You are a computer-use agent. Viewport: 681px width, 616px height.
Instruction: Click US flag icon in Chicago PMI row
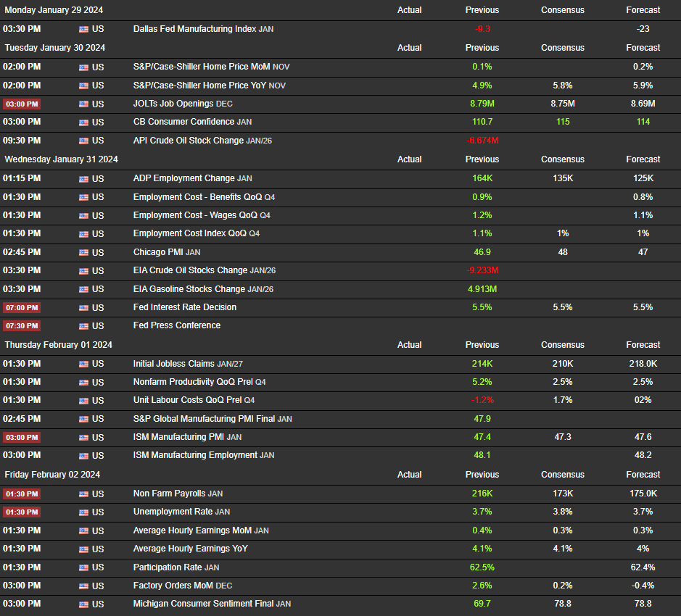(84, 253)
